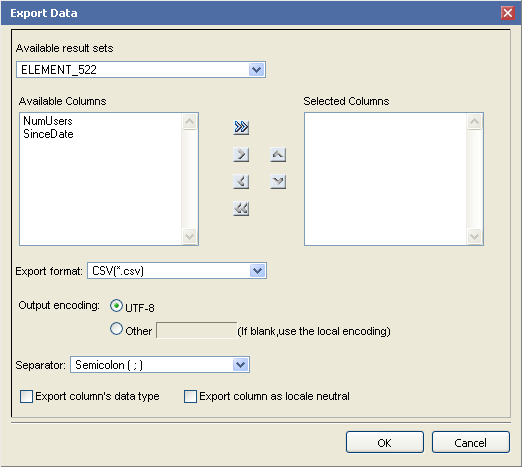Click OK to export data
Image resolution: width=522 pixels, height=467 pixels.
tap(385, 442)
